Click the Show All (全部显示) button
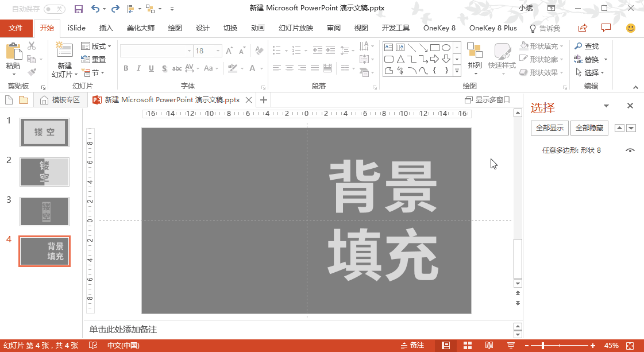The width and height of the screenshot is (644, 352). pyautogui.click(x=549, y=128)
